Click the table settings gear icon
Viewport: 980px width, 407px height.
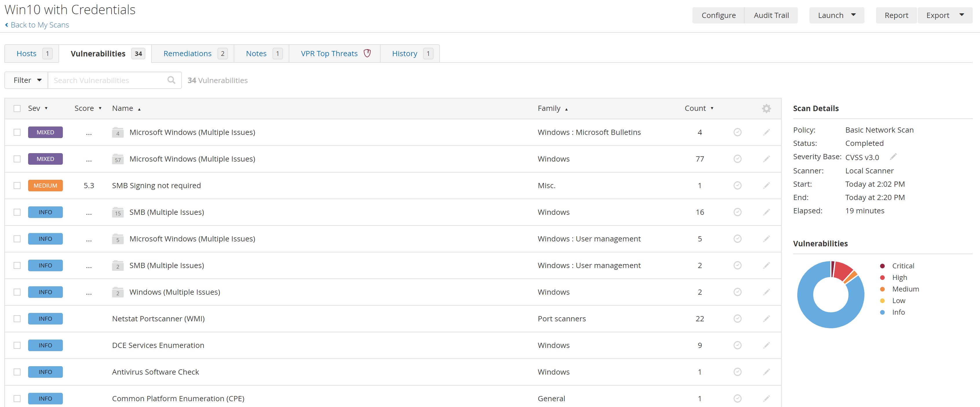pos(766,108)
